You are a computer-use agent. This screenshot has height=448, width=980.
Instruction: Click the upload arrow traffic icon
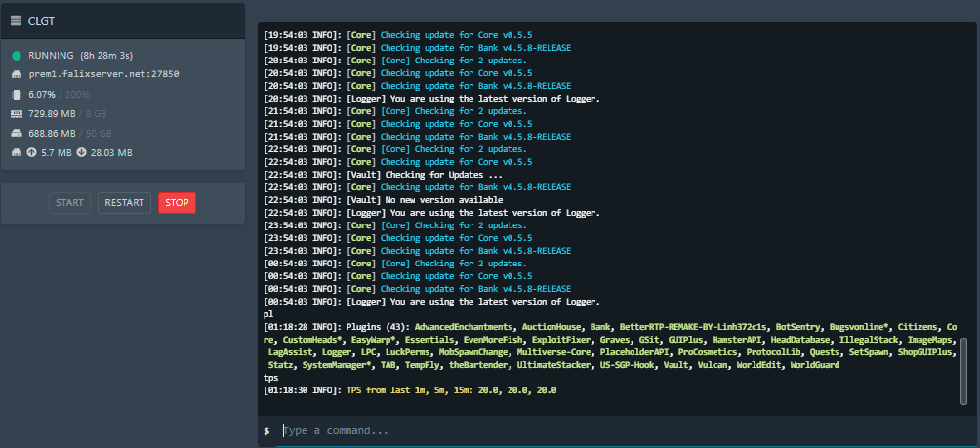[x=32, y=152]
